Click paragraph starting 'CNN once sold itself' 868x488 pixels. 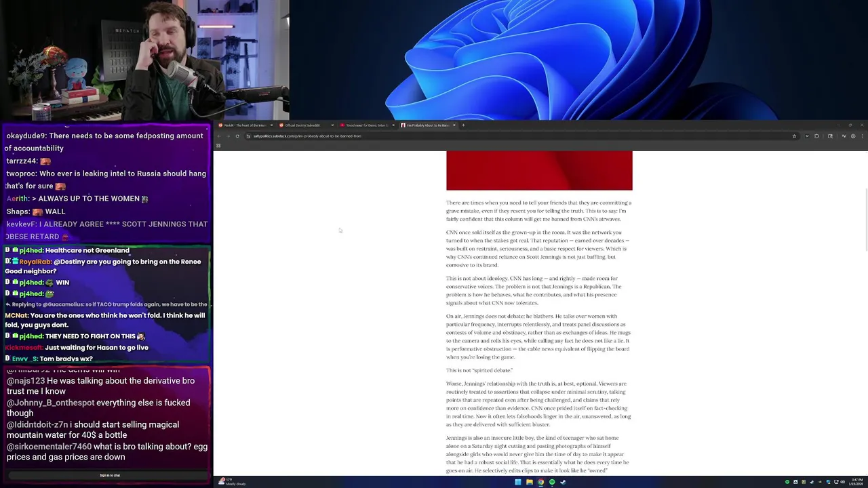pos(538,249)
